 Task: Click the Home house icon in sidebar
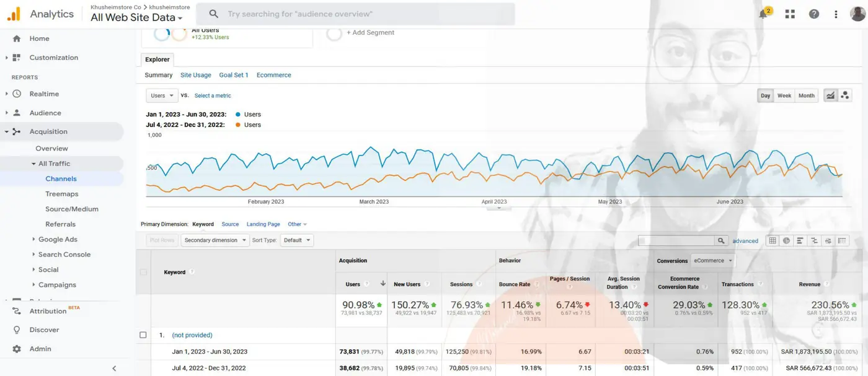(17, 38)
